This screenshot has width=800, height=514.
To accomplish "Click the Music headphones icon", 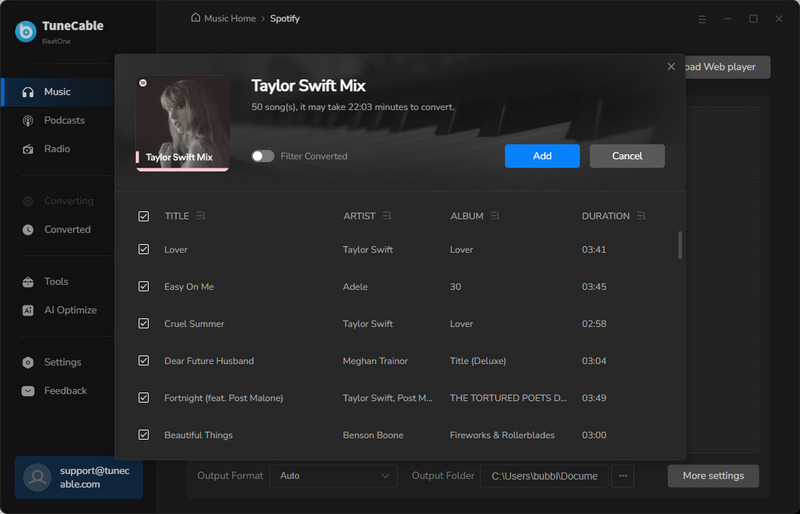I will pos(28,92).
